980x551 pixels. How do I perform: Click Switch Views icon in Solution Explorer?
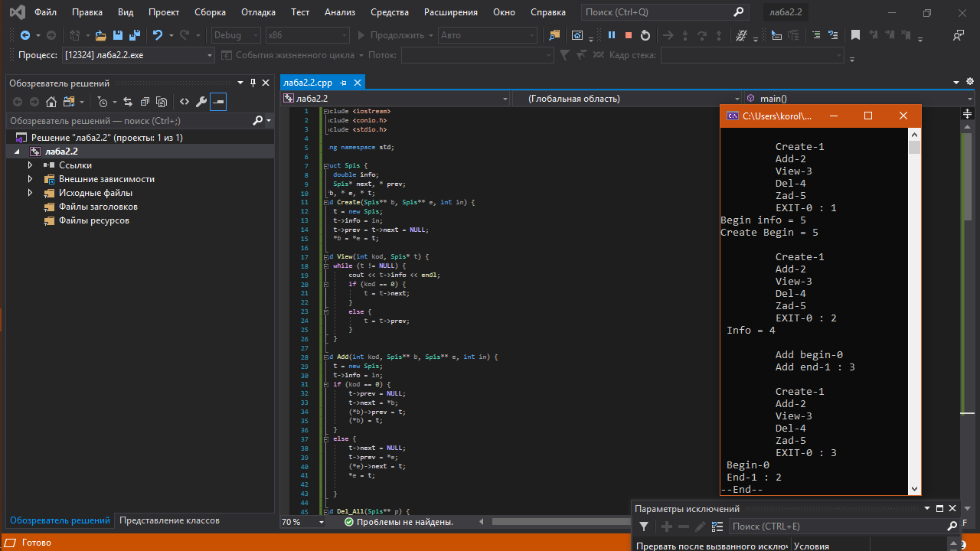point(69,102)
